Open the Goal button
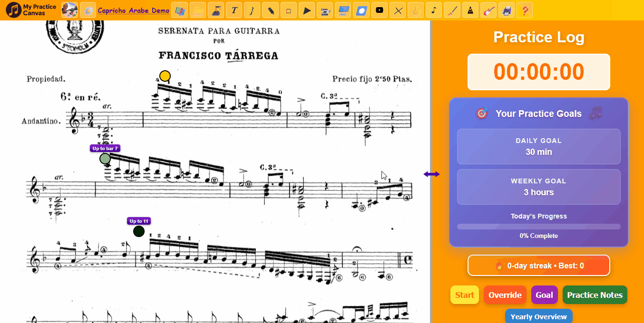This screenshot has height=323, width=644. coord(544,295)
